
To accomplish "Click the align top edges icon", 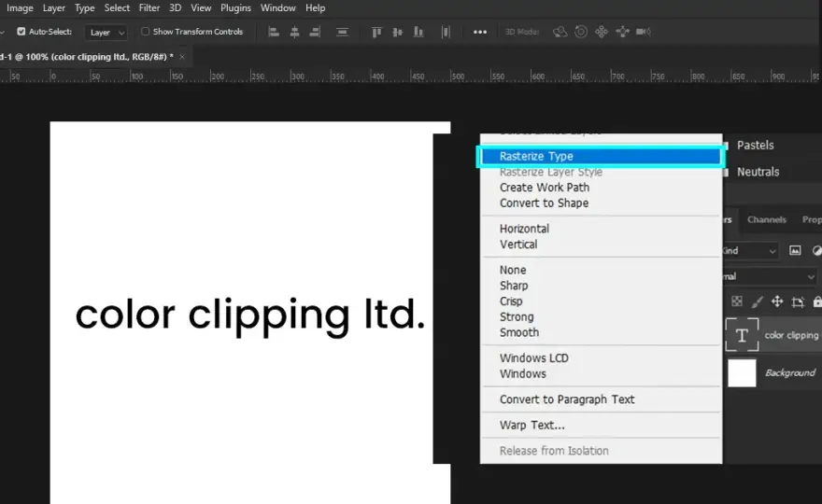I will coord(376,32).
